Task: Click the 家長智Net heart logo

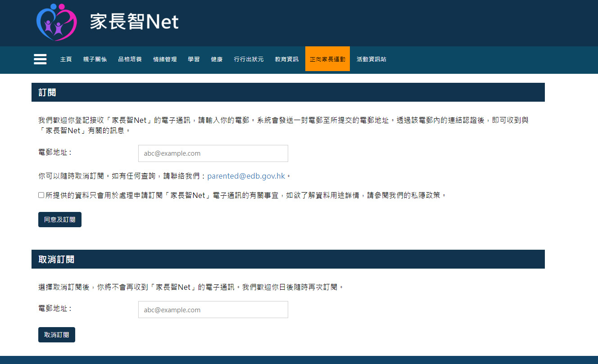Action: pyautogui.click(x=56, y=22)
